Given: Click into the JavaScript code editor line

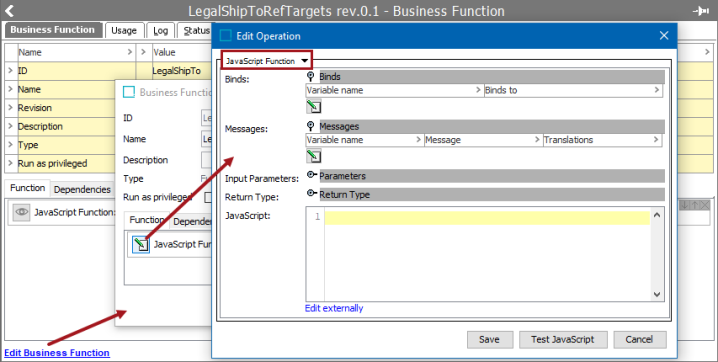Looking at the screenshot, I should click(x=487, y=217).
